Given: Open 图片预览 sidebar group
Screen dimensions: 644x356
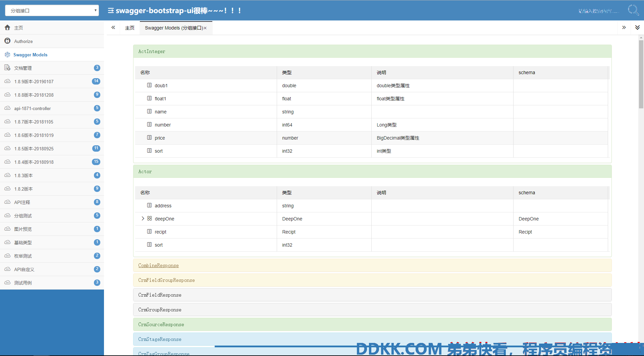Looking at the screenshot, I should tap(52, 229).
